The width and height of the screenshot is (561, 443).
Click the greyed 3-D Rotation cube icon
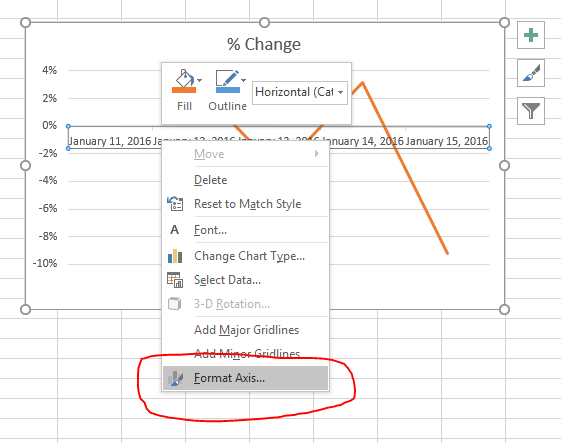174,304
